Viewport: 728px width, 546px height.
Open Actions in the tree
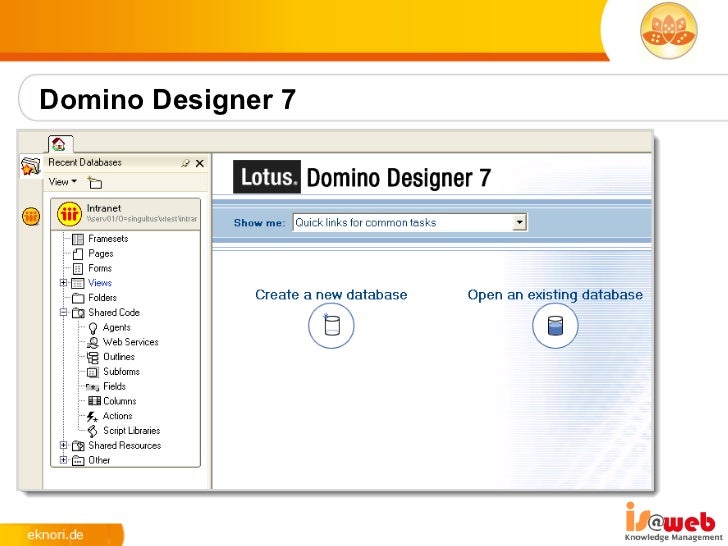point(117,416)
